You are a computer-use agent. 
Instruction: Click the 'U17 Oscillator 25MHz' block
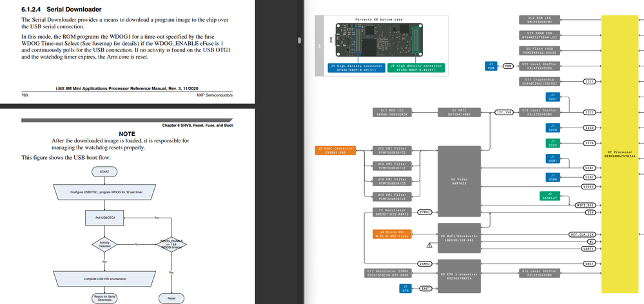[387, 273]
